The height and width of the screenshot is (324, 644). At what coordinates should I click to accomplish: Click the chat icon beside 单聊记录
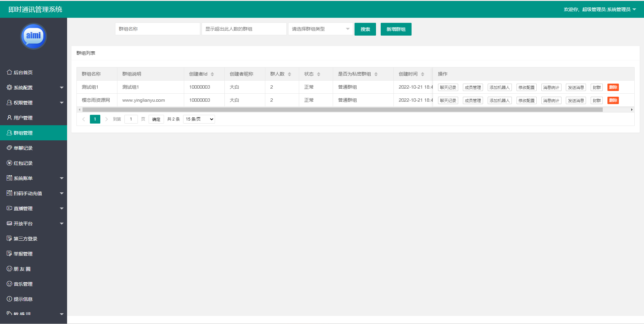coord(9,148)
